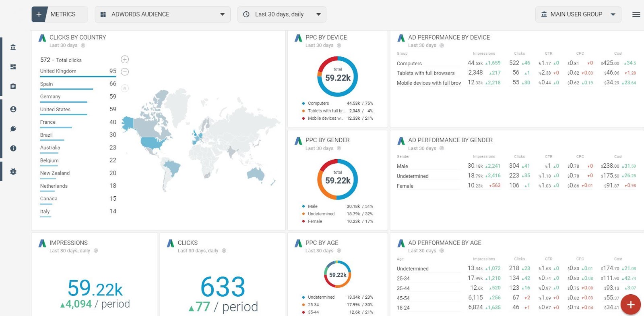Toggle Mobile devices legend in PPC by Device
This screenshot has width=644, height=316.
337,118
